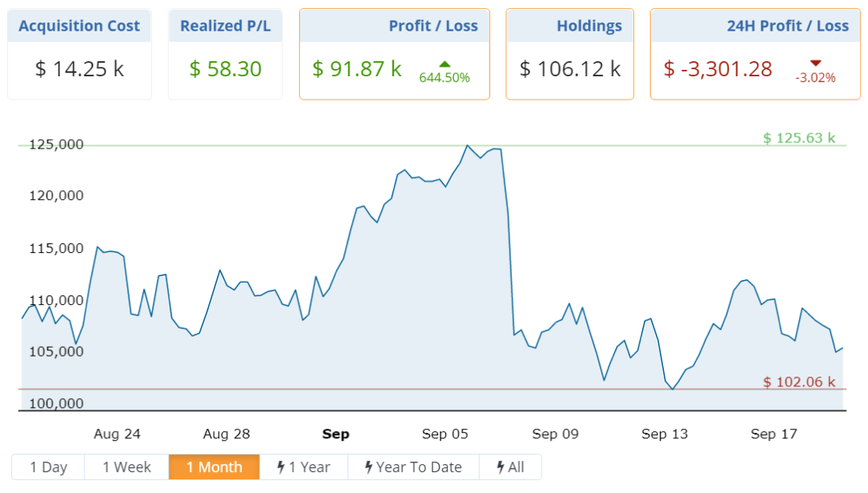868x493 pixels.
Task: Click the Realized P/L card
Action: pyautogui.click(x=225, y=55)
